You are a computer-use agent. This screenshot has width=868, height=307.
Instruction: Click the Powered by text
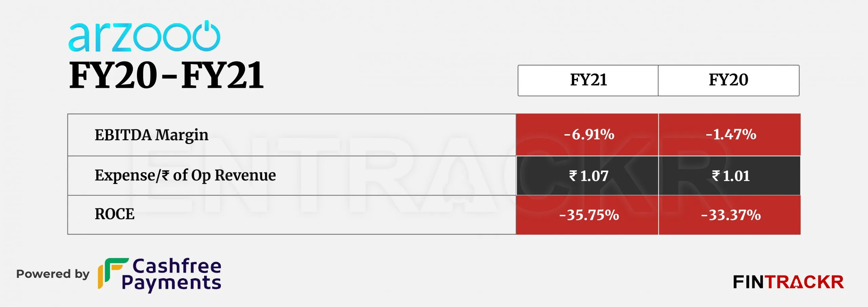tap(53, 274)
